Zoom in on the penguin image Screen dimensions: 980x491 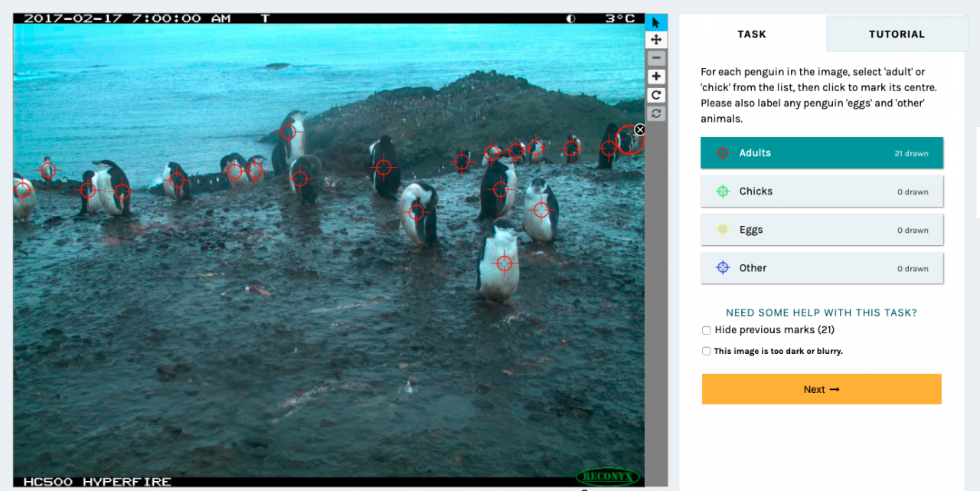pyautogui.click(x=656, y=77)
